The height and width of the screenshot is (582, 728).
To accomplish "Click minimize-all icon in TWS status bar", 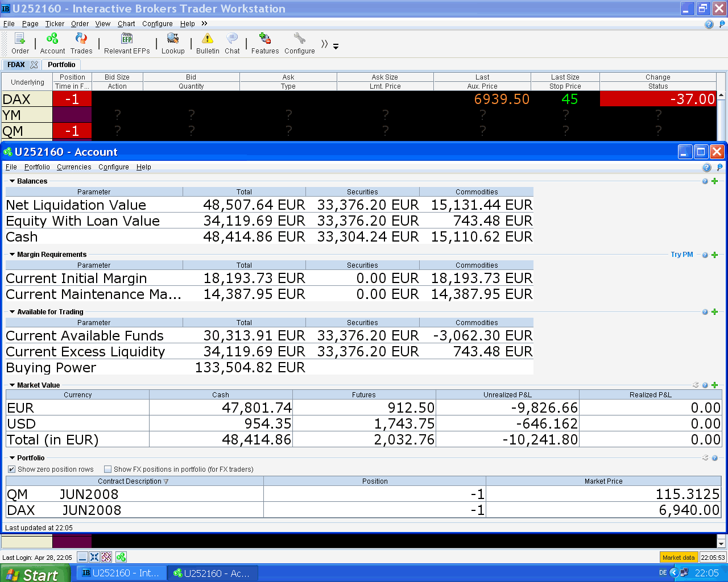I will (82, 557).
